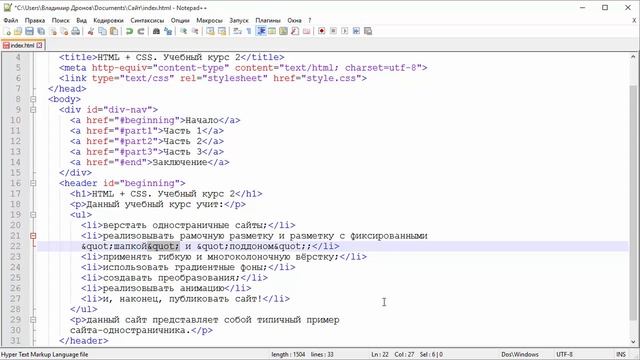640x360 pixels.
Task: Click the Save Recorded Macro icon
Action: tap(368, 31)
